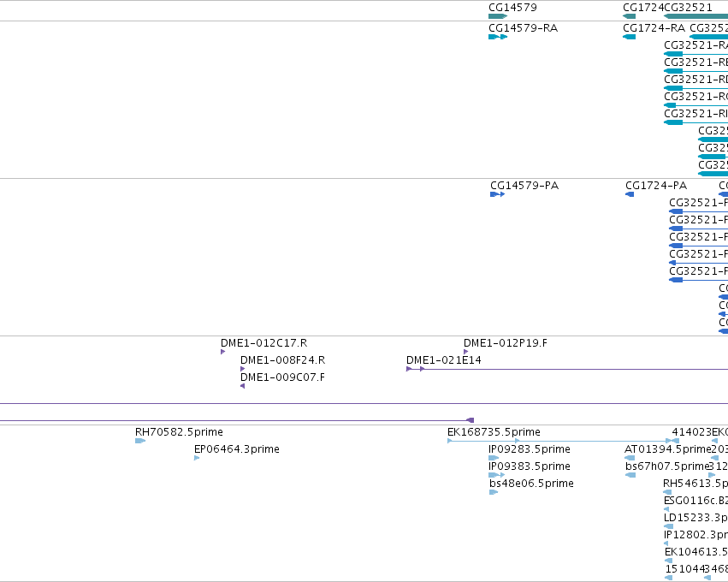Image resolution: width=728 pixels, height=582 pixels.
Task: Select the DME1-012P19.F label
Action: coord(506,343)
